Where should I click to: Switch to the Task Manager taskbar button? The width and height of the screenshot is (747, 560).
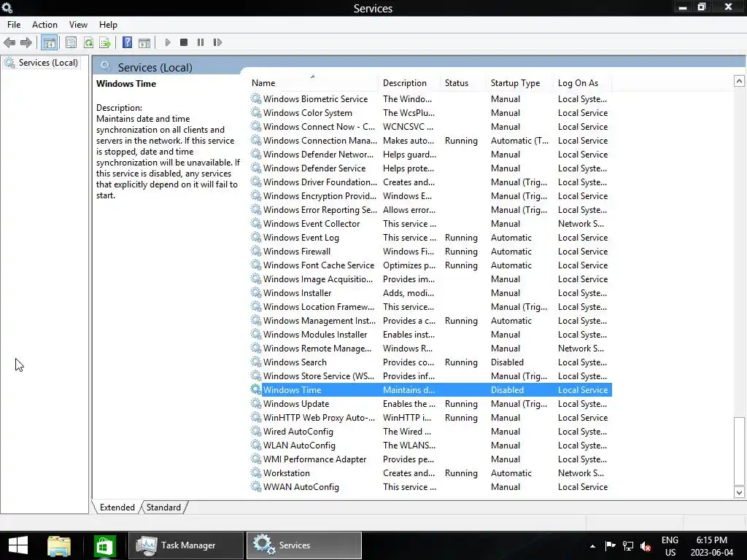pos(186,545)
